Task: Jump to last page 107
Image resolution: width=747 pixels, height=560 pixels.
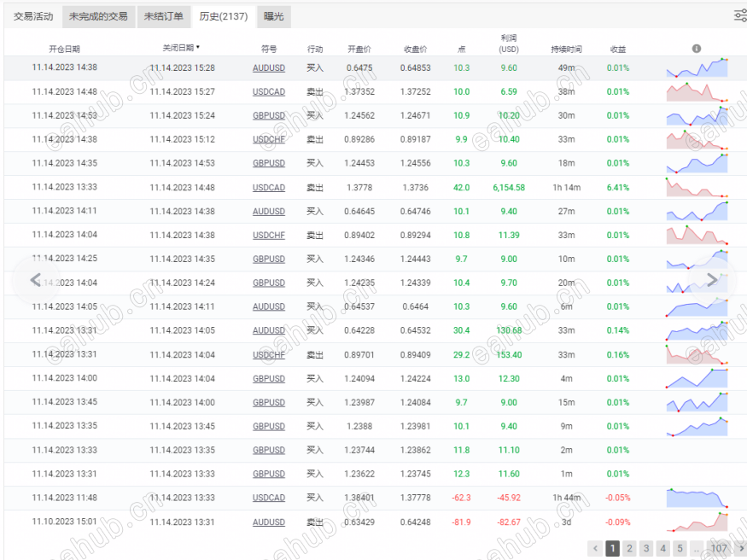Action: [719, 548]
